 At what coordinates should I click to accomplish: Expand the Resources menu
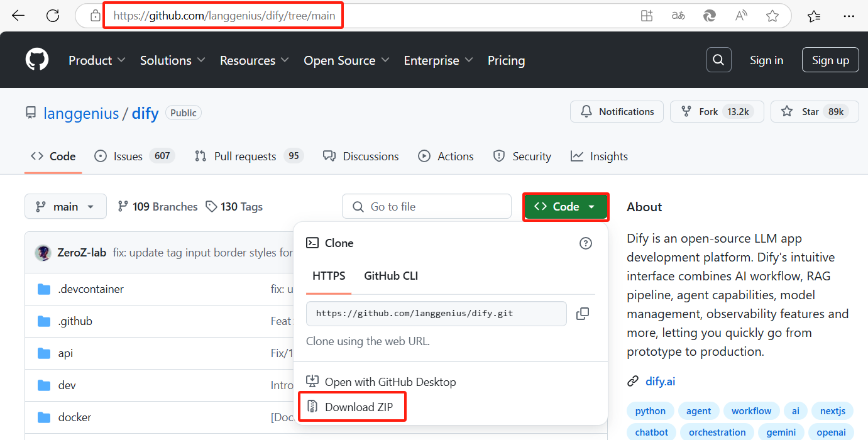pos(255,60)
